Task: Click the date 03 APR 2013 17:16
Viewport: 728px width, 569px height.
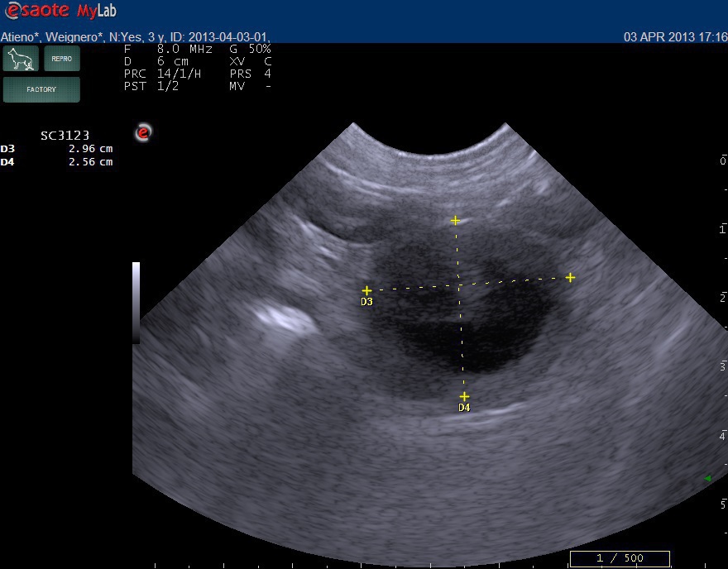Action: click(676, 37)
